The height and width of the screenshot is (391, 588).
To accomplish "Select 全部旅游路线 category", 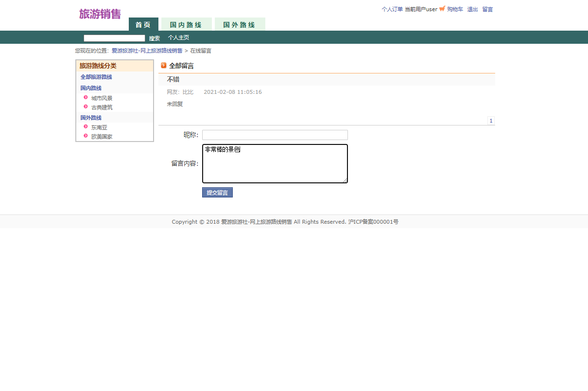I will (x=96, y=77).
